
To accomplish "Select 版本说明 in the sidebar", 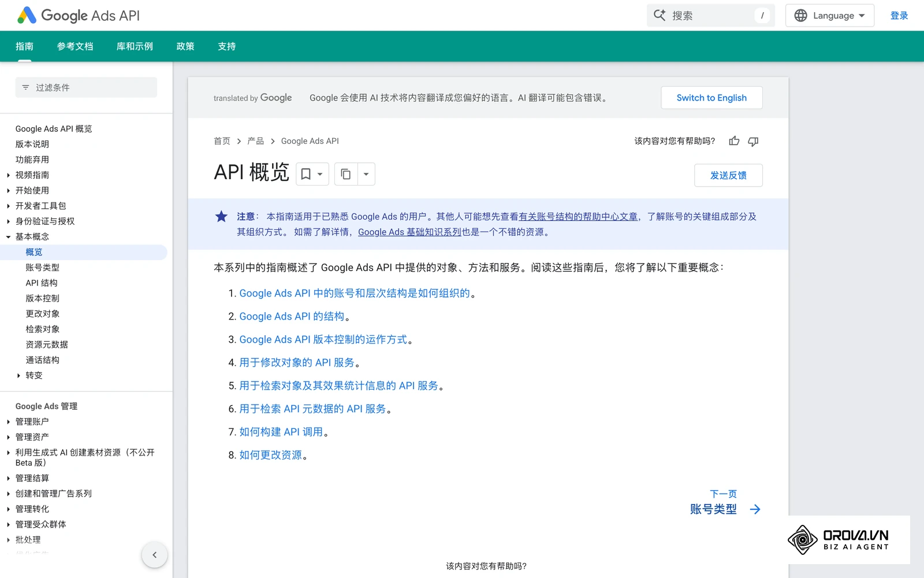I will [32, 144].
